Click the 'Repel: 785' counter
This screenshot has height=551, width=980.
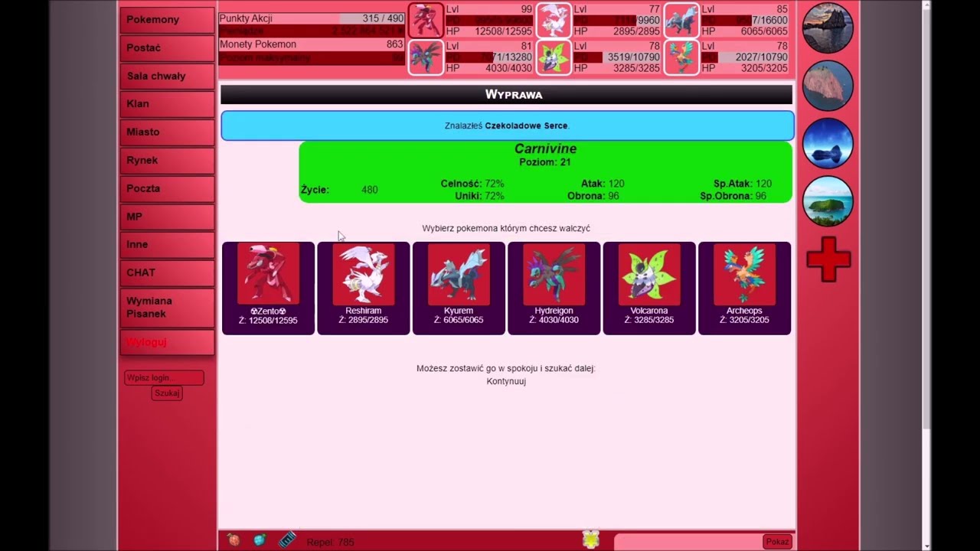tap(330, 542)
